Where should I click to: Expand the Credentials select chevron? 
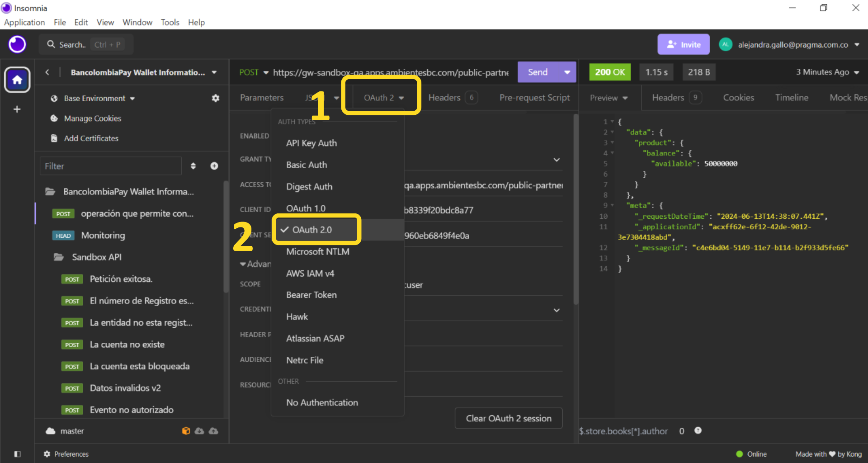tap(557, 310)
